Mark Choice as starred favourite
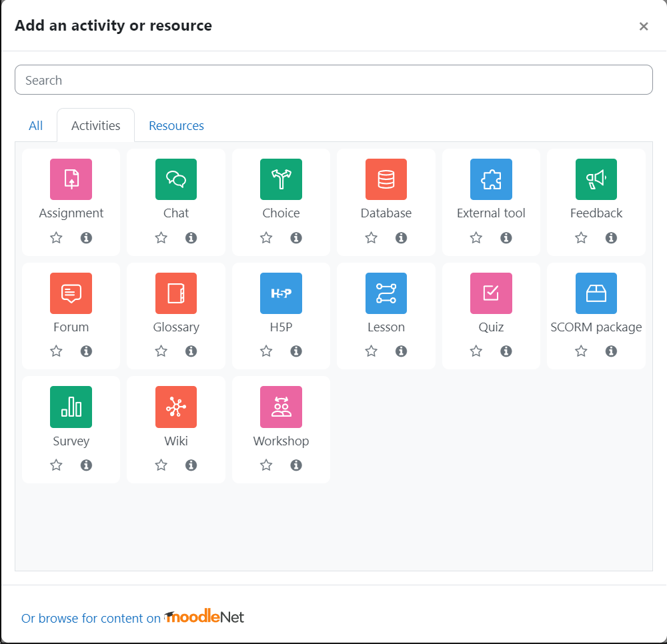This screenshot has height=644, width=667. [266, 237]
